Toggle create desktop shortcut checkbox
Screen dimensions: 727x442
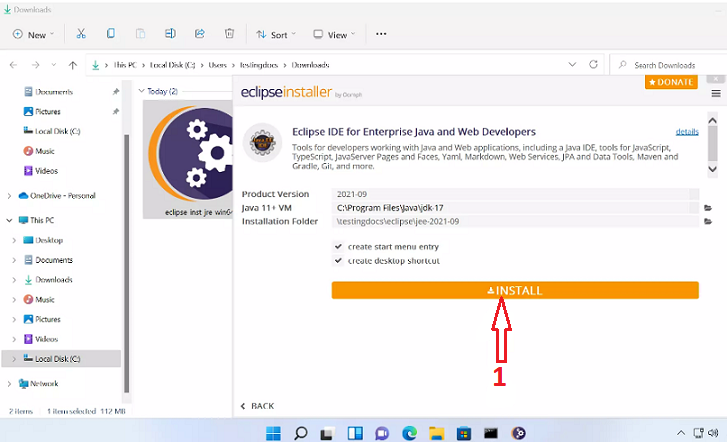(x=338, y=260)
